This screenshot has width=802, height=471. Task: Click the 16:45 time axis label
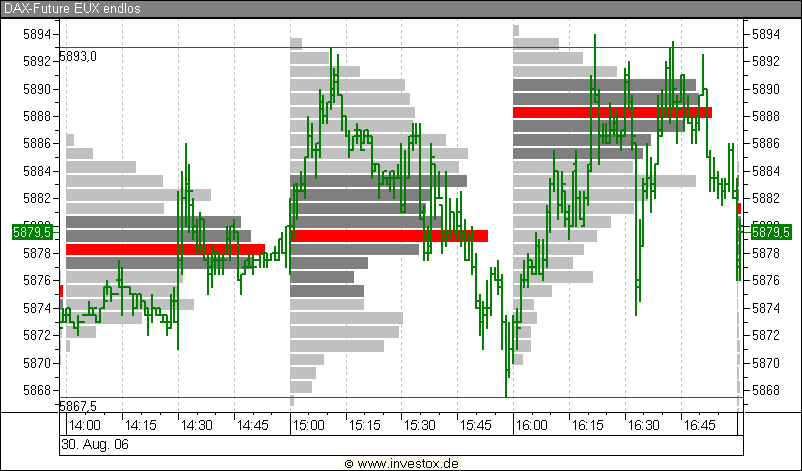tap(700, 425)
